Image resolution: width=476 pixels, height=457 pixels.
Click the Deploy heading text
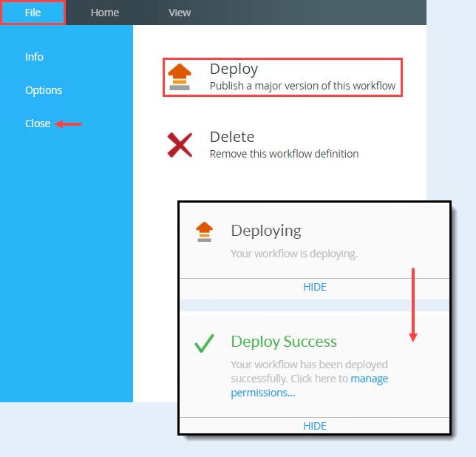pyautogui.click(x=234, y=70)
